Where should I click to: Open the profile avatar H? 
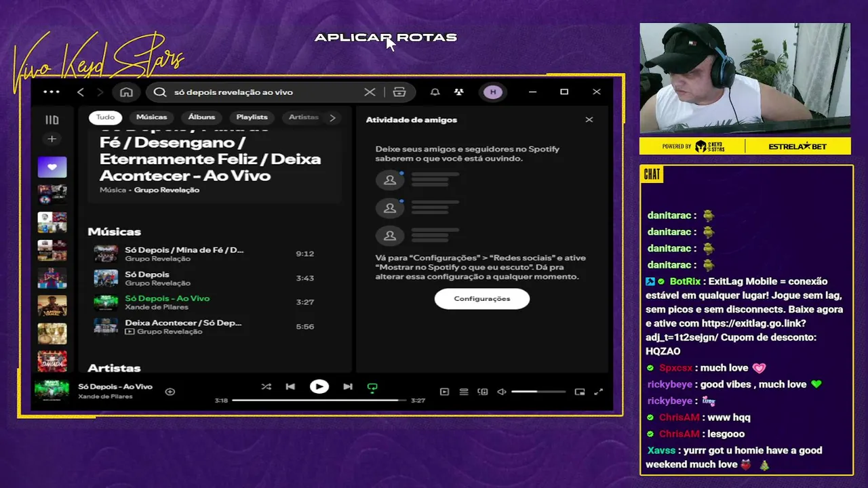pyautogui.click(x=493, y=92)
